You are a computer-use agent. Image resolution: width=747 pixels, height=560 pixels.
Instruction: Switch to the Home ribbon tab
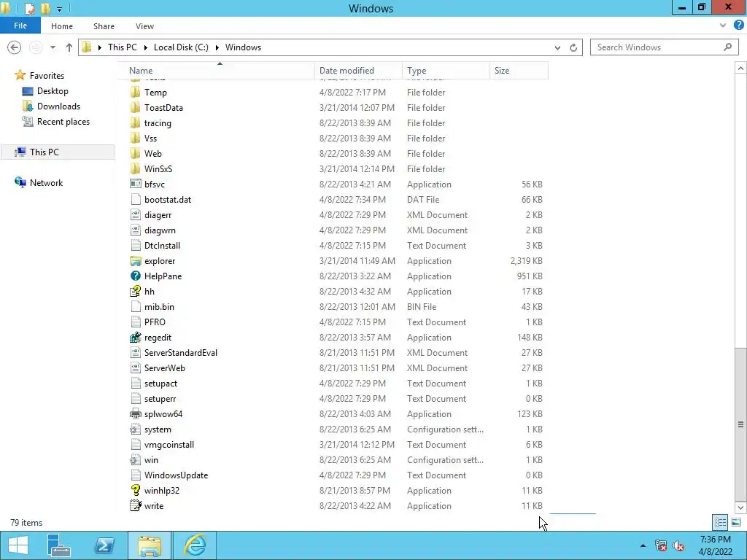pyautogui.click(x=62, y=26)
